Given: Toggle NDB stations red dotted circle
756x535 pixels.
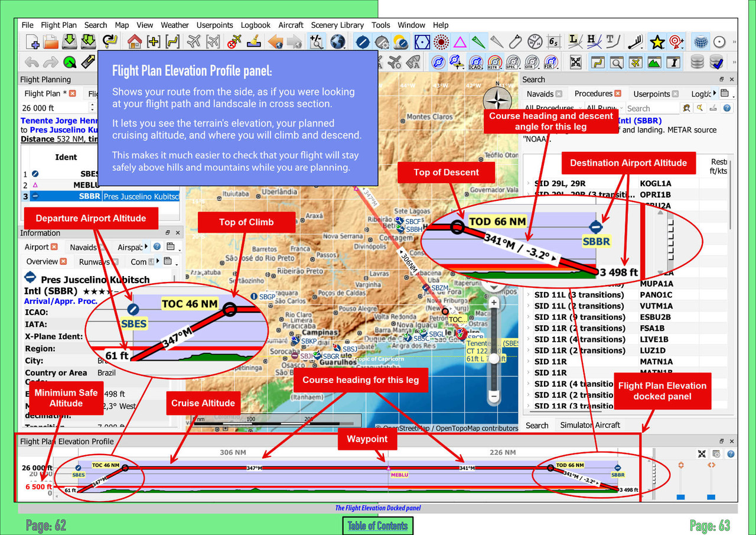Looking at the screenshot, I should 441,41.
